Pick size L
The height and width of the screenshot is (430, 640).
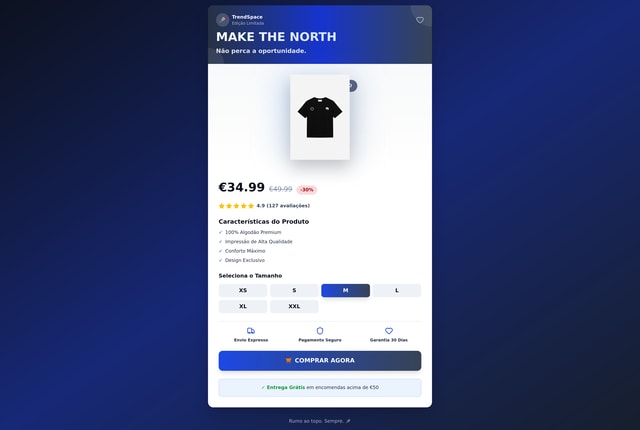pos(397,290)
